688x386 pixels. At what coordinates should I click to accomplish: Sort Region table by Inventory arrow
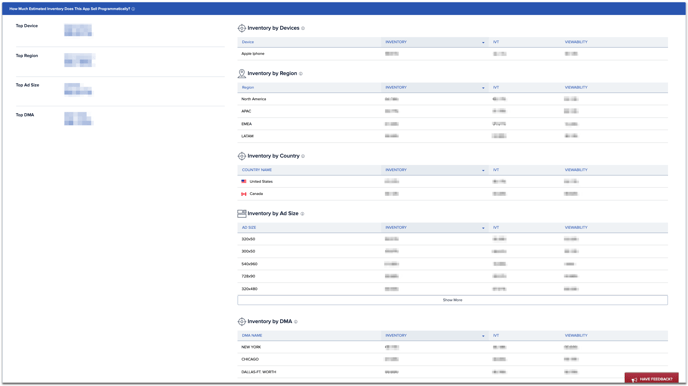(483, 88)
